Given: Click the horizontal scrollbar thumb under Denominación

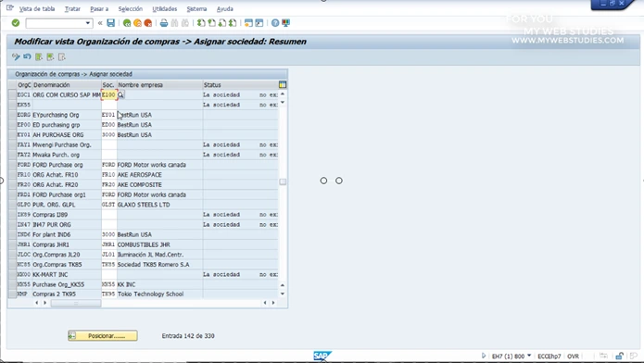Looking at the screenshot, I should coord(76,303).
